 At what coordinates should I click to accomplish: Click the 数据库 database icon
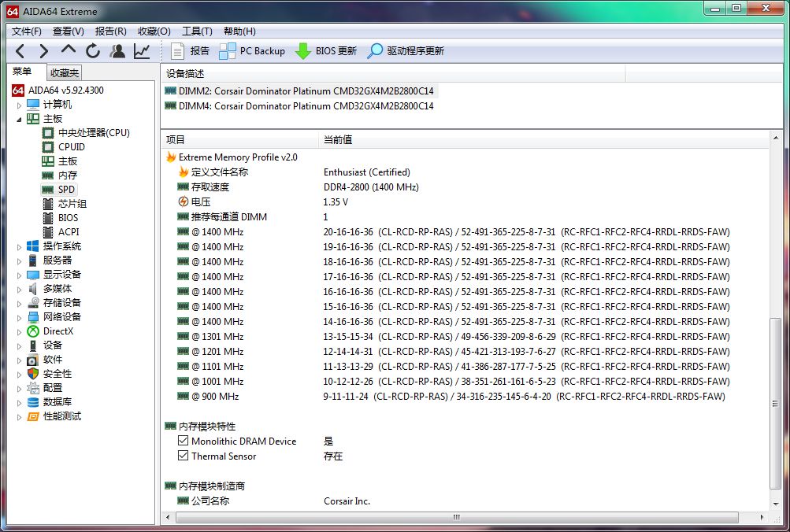pyautogui.click(x=33, y=402)
